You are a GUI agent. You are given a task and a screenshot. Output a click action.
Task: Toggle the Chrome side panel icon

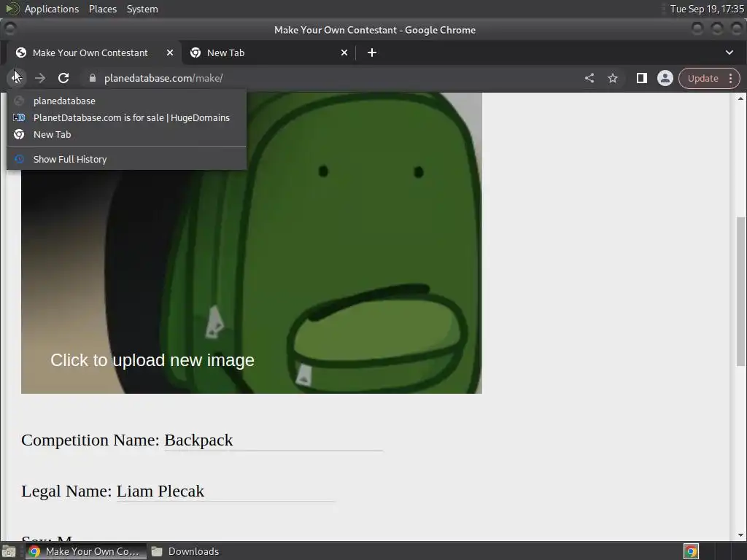point(642,78)
